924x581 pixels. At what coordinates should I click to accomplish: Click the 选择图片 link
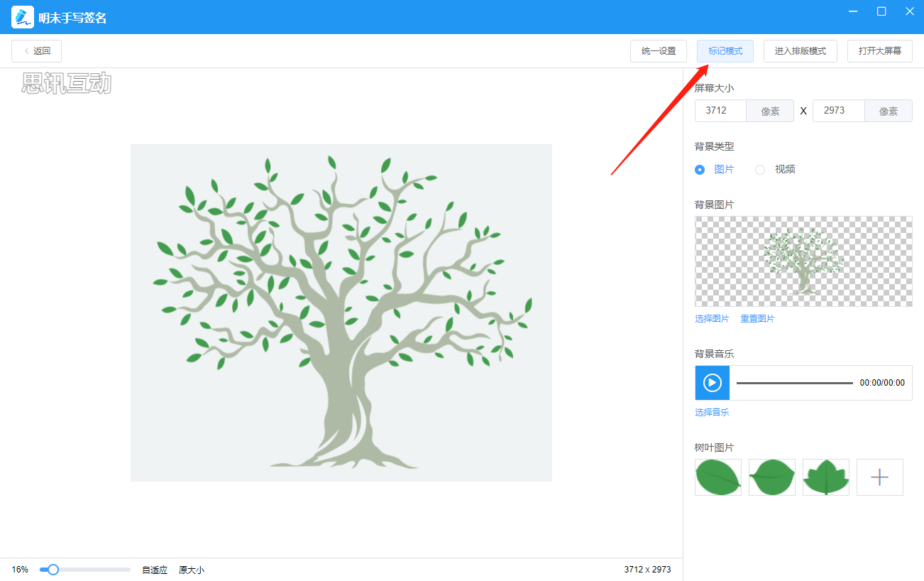point(712,319)
